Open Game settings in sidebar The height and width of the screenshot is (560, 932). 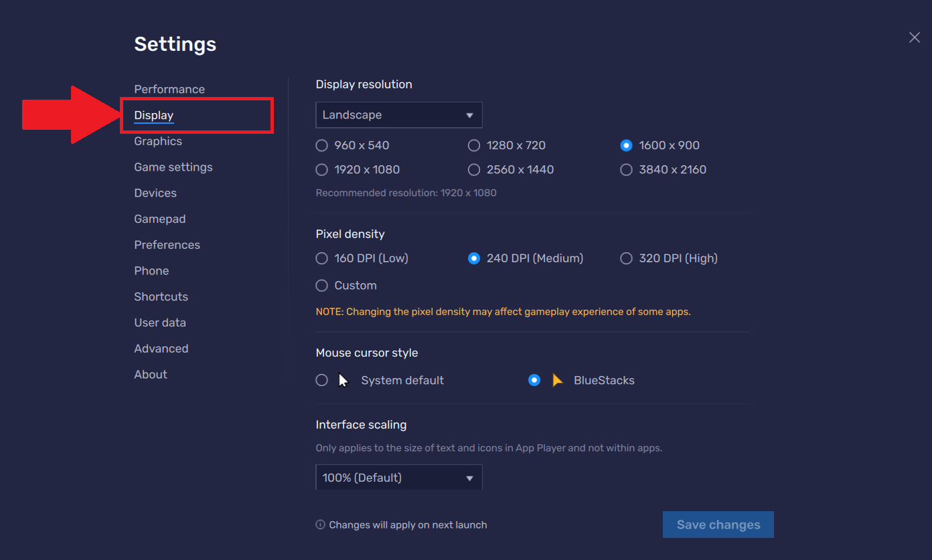coord(173,167)
